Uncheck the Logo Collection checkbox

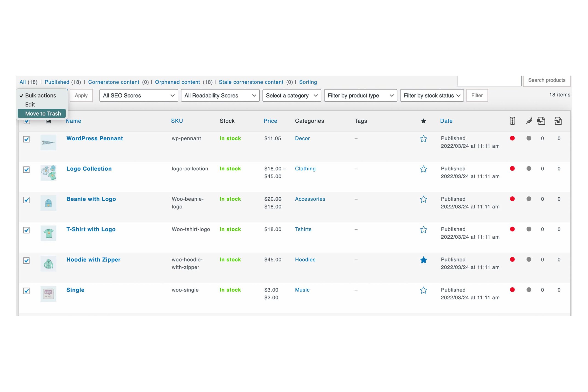pyautogui.click(x=26, y=169)
